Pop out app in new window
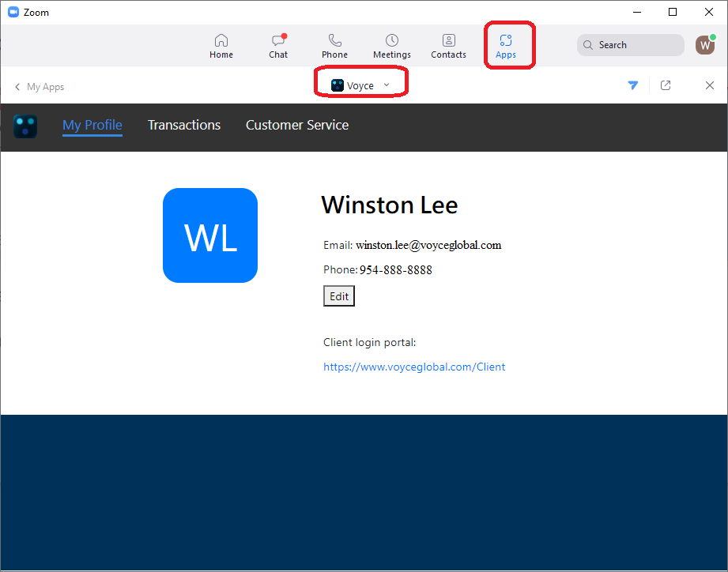Image resolution: width=728 pixels, height=572 pixels. (666, 85)
